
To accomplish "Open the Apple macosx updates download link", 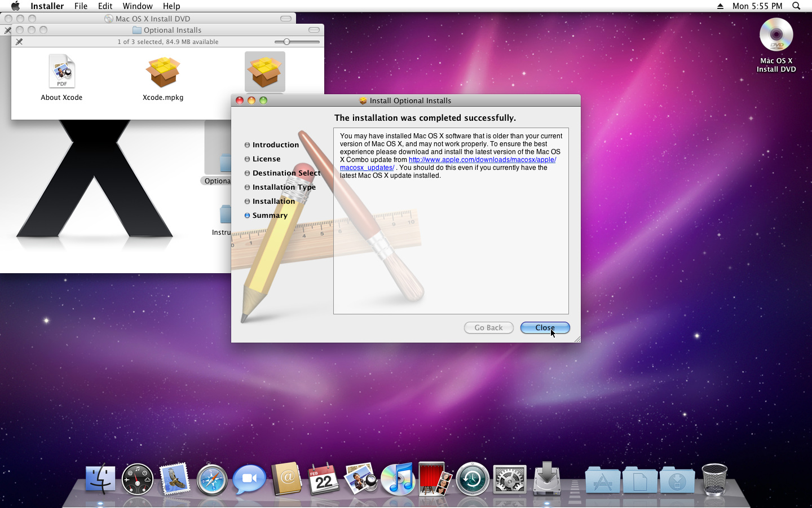I will pos(482,160).
